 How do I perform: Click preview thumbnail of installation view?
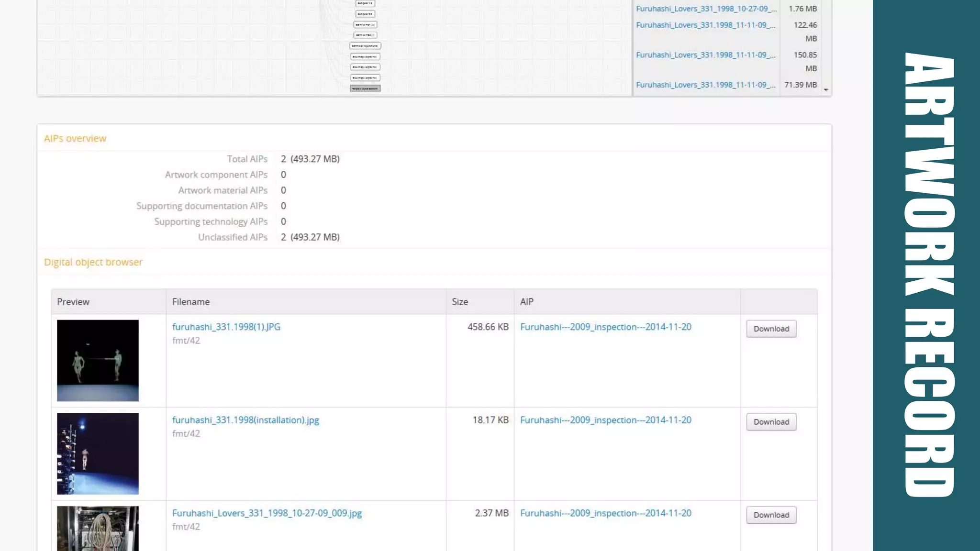tap(98, 453)
